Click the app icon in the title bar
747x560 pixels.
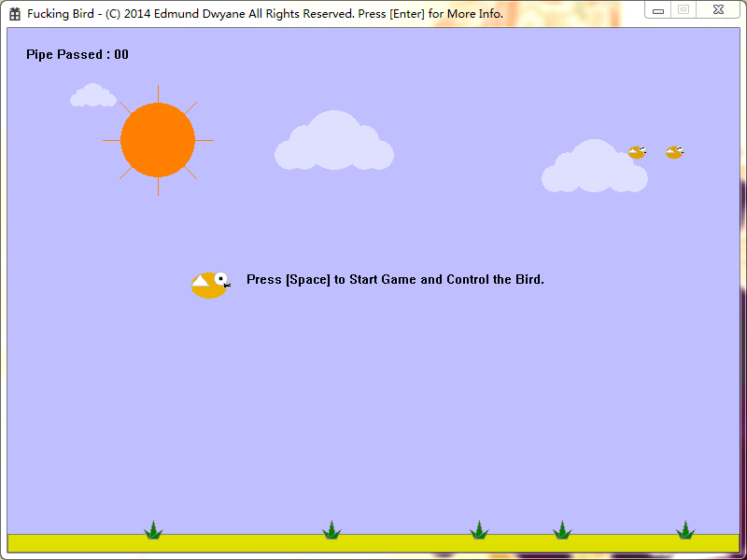(15, 14)
